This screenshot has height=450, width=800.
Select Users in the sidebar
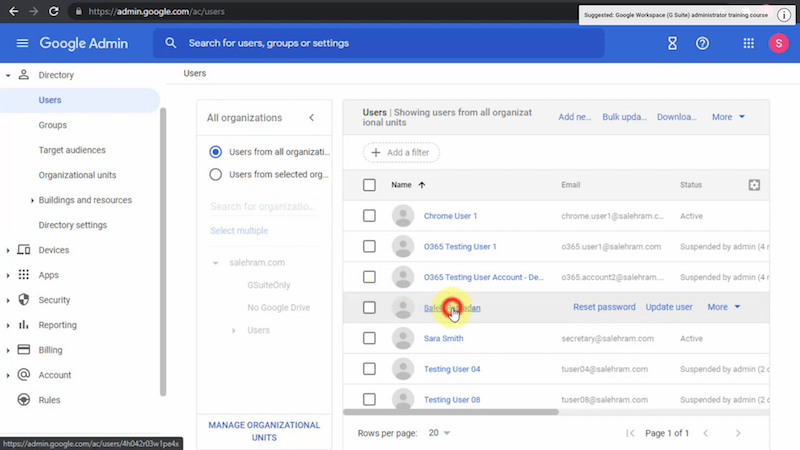(x=80, y=100)
